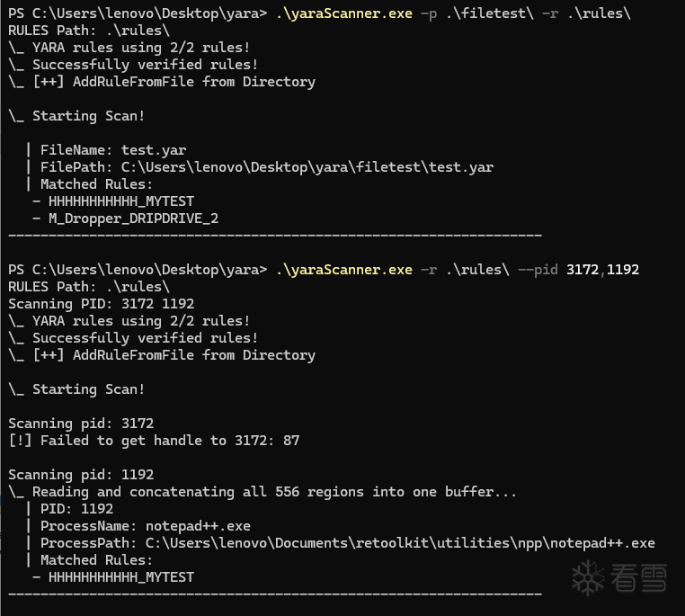This screenshot has width=685, height=616.
Task: Click the snowflake watermark logo
Action: [x=589, y=577]
